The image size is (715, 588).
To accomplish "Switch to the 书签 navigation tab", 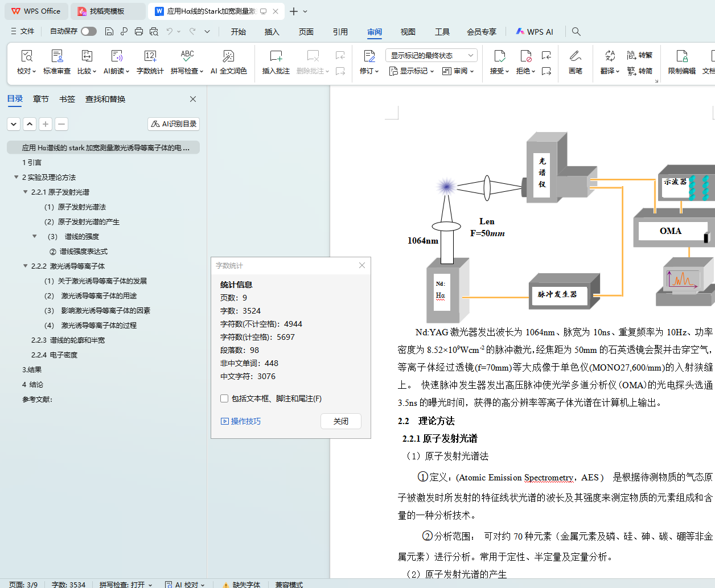I will (67, 99).
